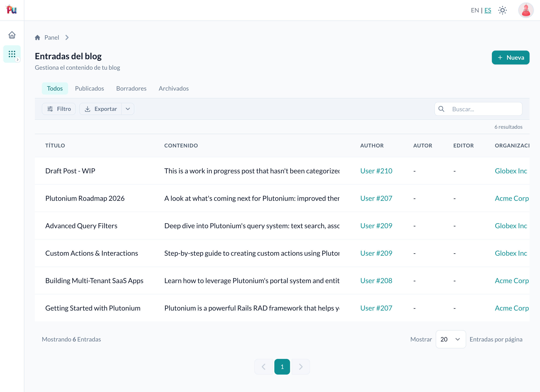Open Custom Actions & Interactions entry
The image size is (540, 392).
pyautogui.click(x=92, y=253)
